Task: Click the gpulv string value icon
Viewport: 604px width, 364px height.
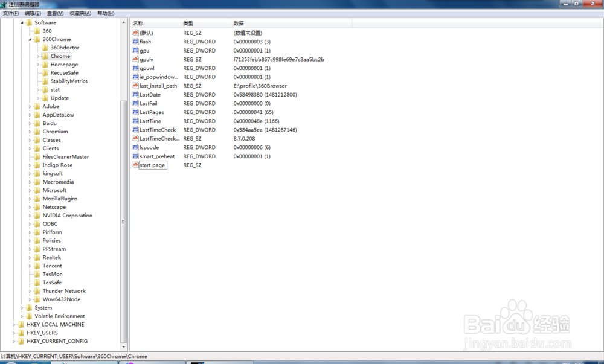Action: coord(135,59)
